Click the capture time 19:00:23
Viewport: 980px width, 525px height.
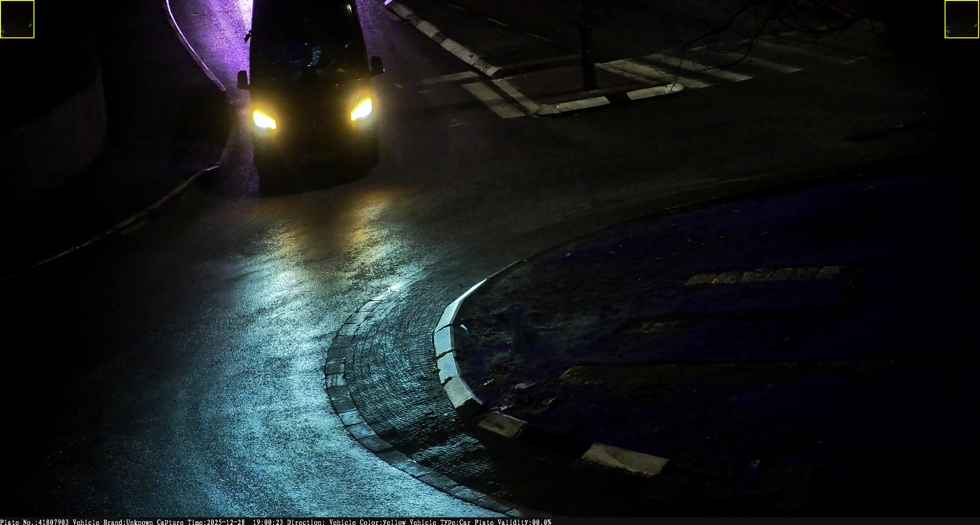pyautogui.click(x=268, y=522)
